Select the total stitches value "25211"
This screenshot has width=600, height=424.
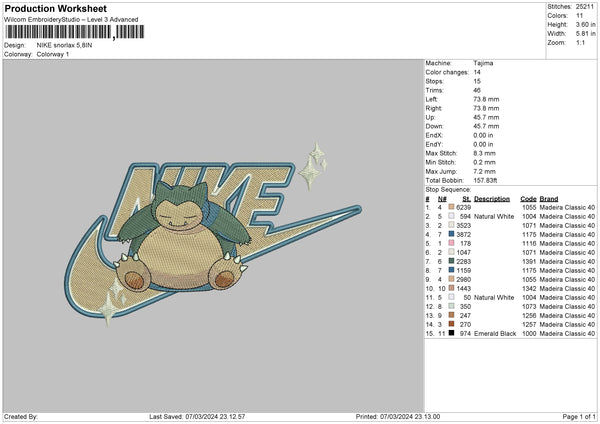[x=585, y=7]
